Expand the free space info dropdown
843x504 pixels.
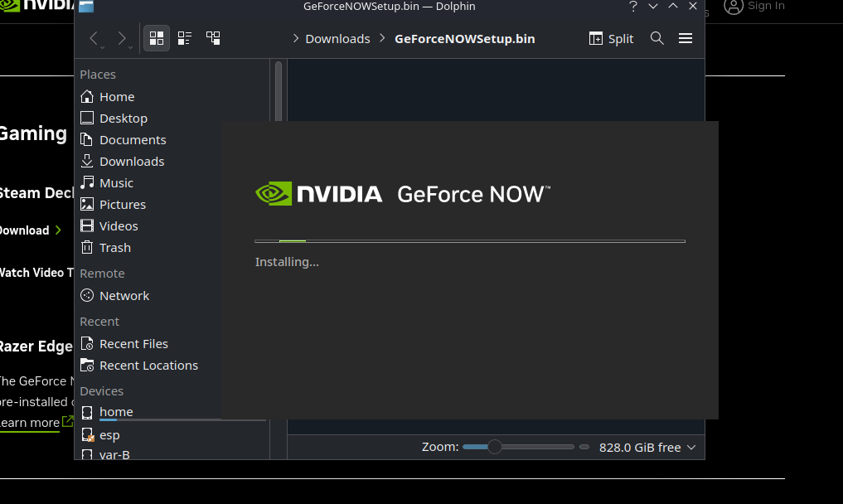[691, 448]
